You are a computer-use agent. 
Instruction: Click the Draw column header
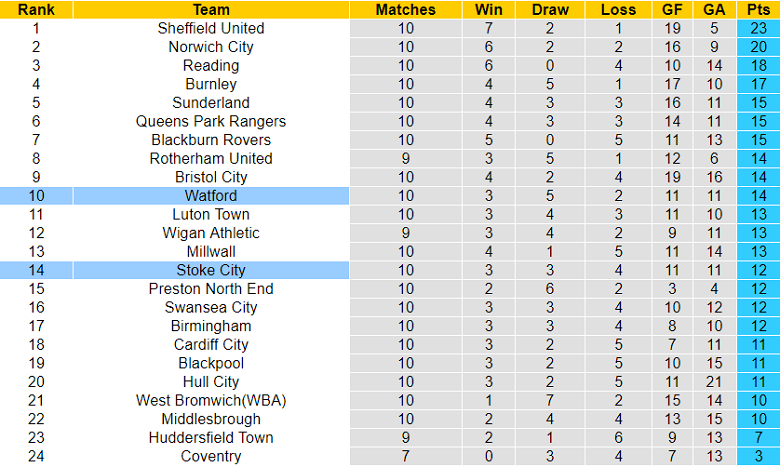click(x=550, y=10)
